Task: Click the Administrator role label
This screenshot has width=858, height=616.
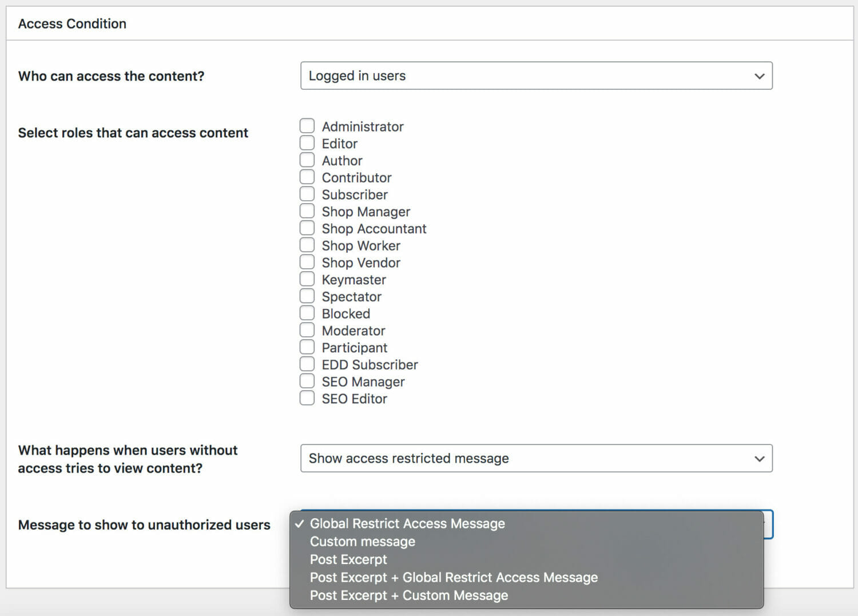Action: (363, 126)
